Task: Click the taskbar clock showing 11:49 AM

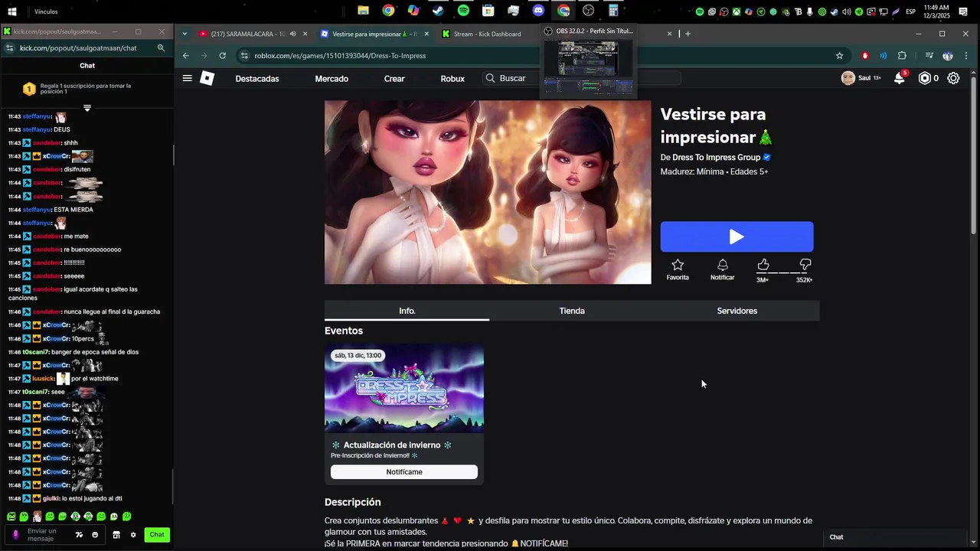Action: (936, 11)
